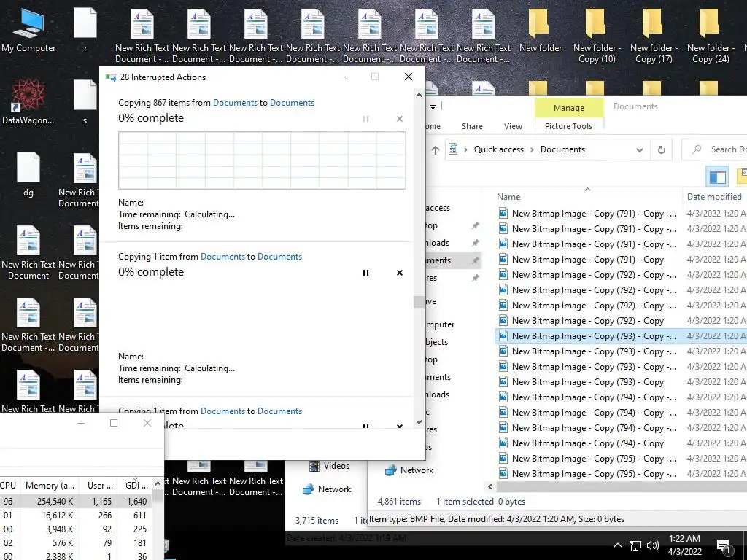Open New folder - Copy (17)

click(654, 36)
